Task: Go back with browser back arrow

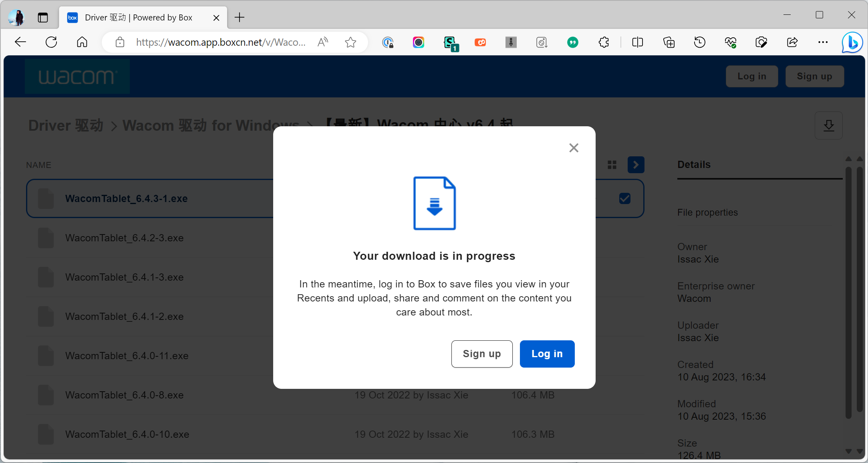Action: pyautogui.click(x=20, y=42)
